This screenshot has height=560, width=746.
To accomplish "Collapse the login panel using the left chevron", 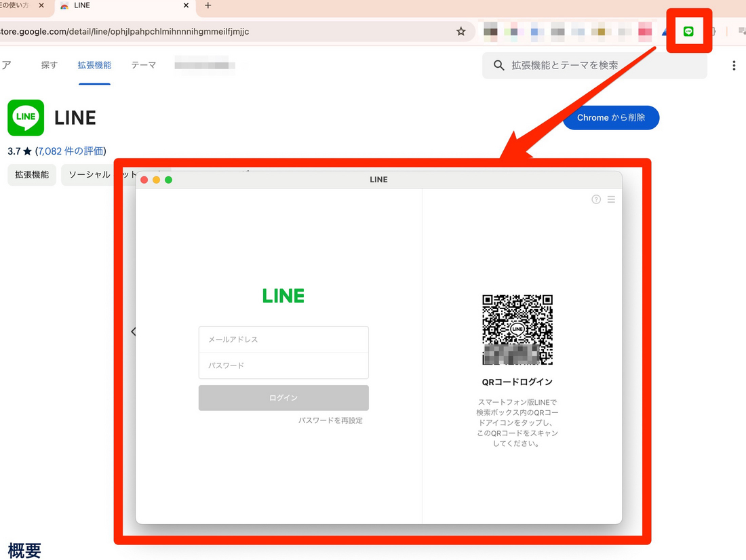I will (x=134, y=332).
